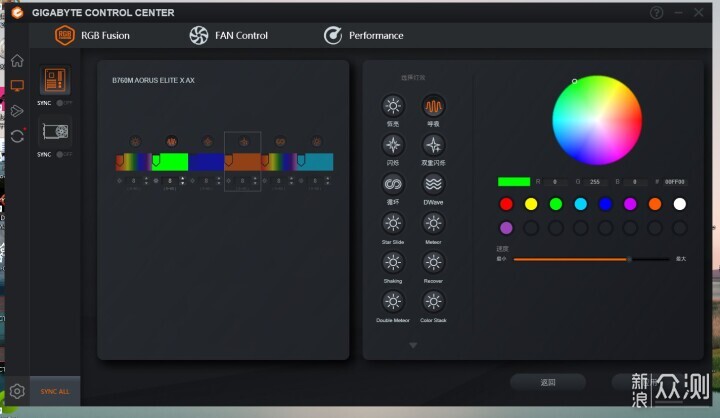Click the SYNC ALL button
720x418 pixels.
click(x=55, y=391)
